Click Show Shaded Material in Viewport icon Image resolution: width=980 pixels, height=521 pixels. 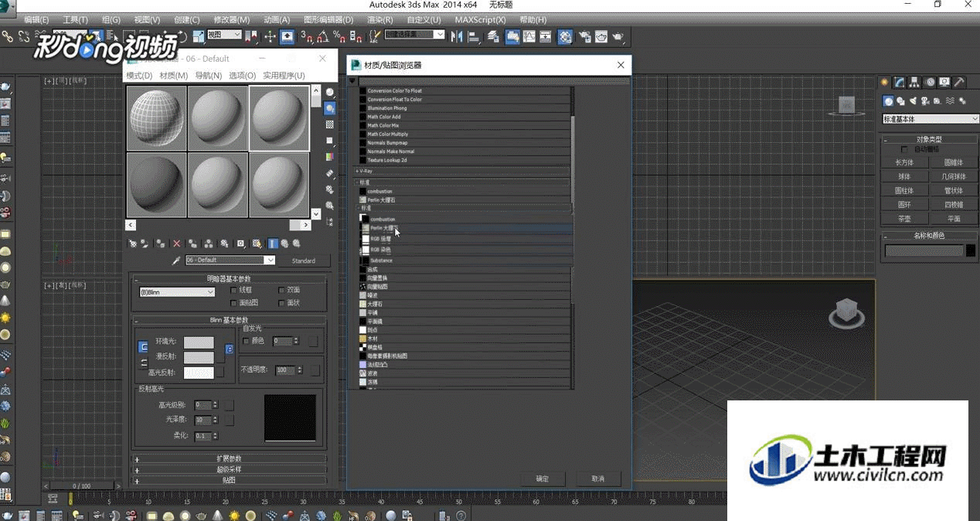tap(257, 243)
